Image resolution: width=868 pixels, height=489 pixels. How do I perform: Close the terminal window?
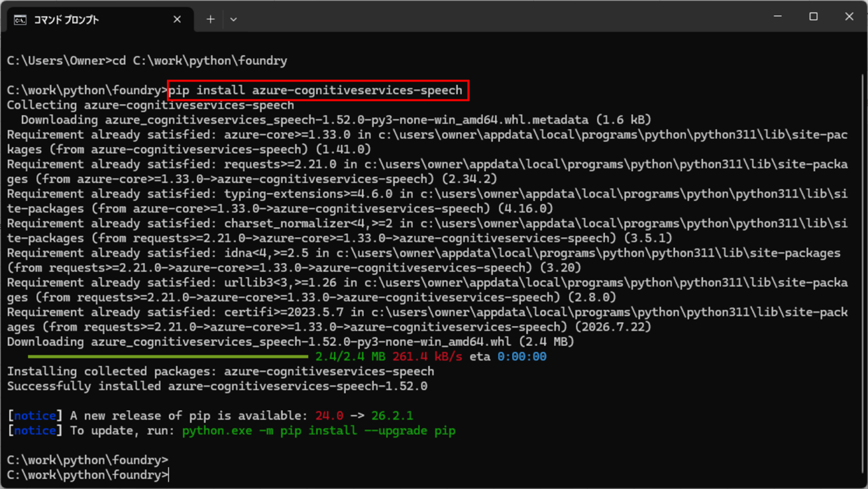tap(849, 16)
